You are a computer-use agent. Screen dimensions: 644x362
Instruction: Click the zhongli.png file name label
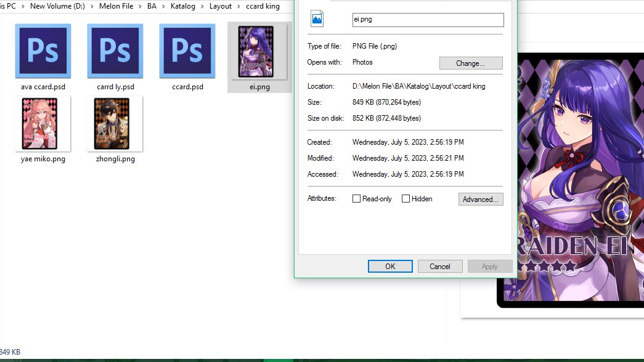click(x=115, y=159)
